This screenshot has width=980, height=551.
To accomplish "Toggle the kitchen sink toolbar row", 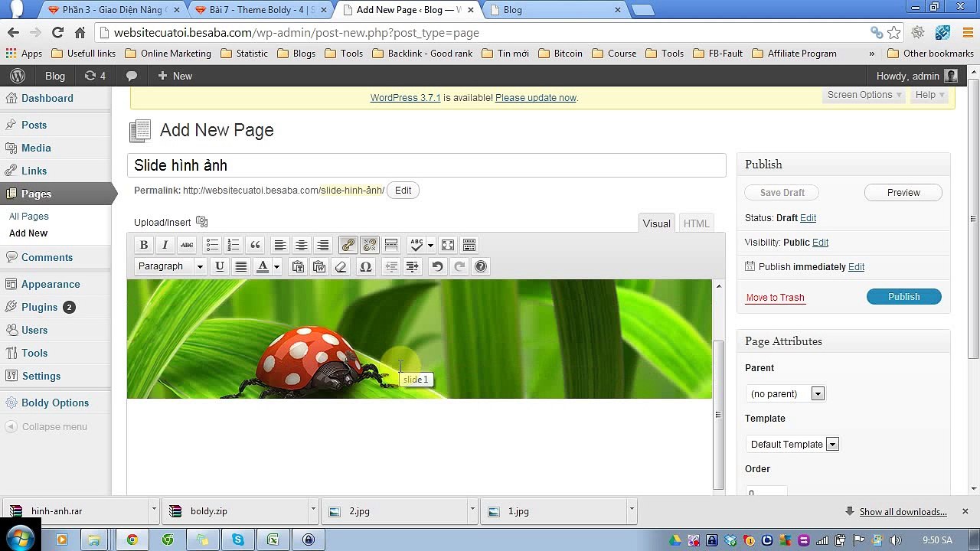I will (469, 245).
